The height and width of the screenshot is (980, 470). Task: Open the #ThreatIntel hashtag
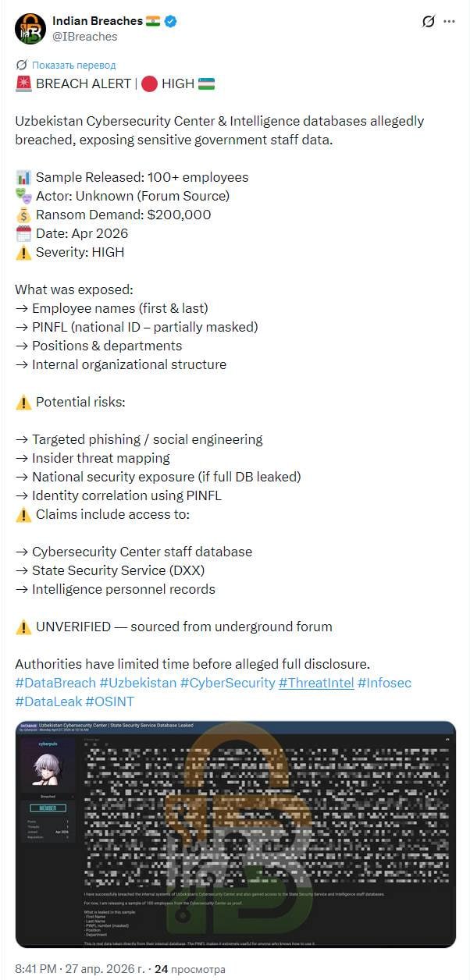pos(316,683)
